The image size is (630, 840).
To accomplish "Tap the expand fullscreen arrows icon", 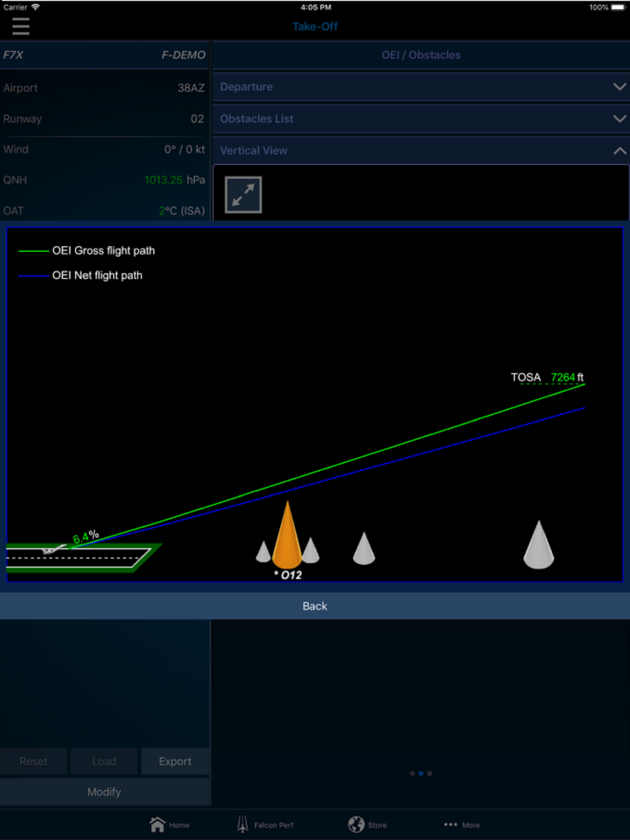I will tap(243, 194).
